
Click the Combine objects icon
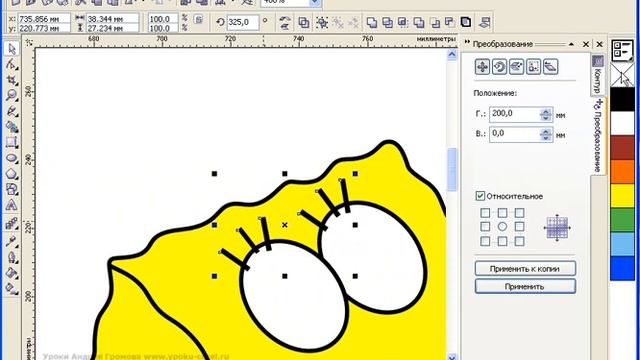click(304, 22)
